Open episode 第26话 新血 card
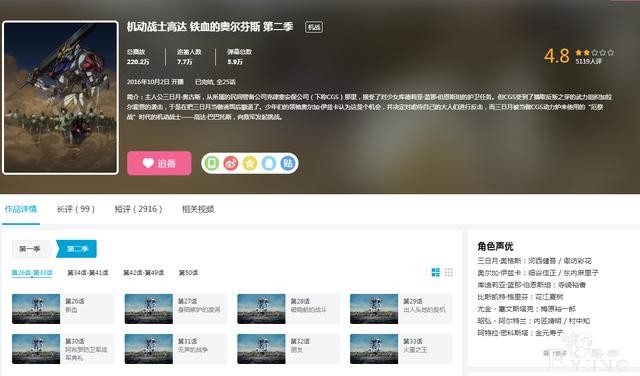This screenshot has height=376, width=640. pyautogui.click(x=63, y=309)
